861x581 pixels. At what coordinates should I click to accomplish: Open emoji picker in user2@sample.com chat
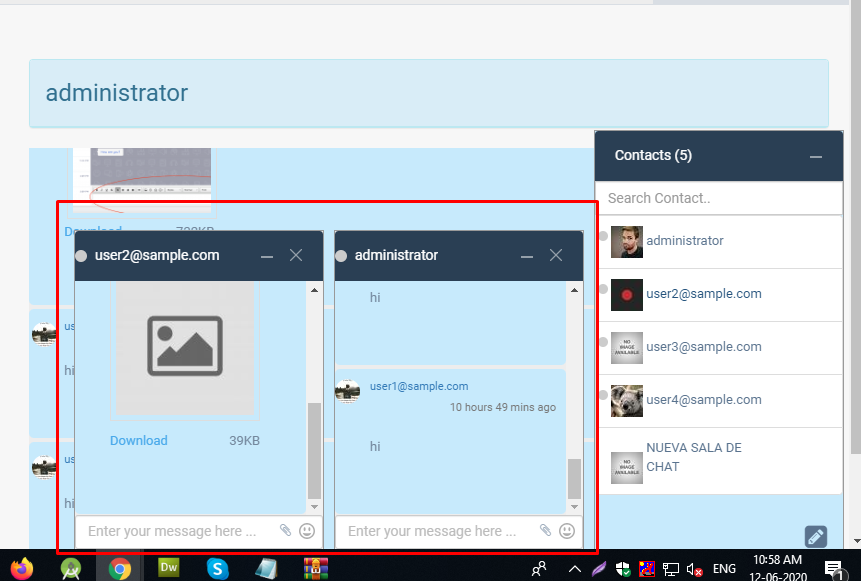click(x=307, y=531)
